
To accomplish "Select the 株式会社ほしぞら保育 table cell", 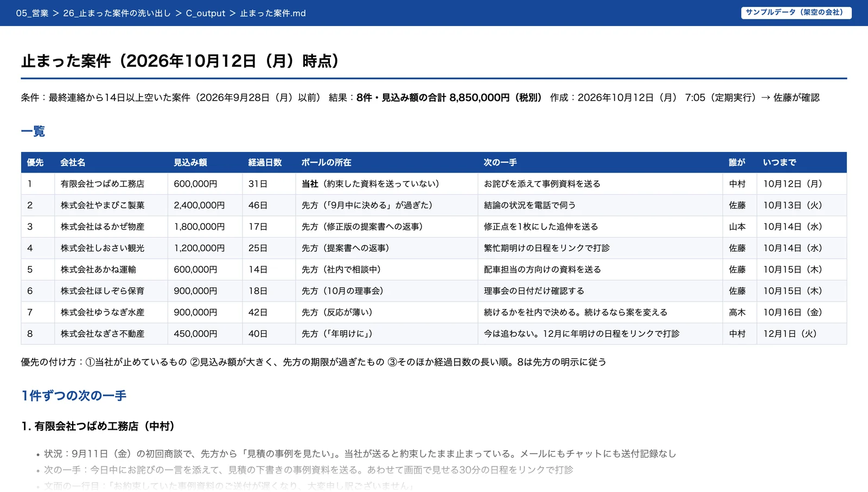I will point(111,291).
